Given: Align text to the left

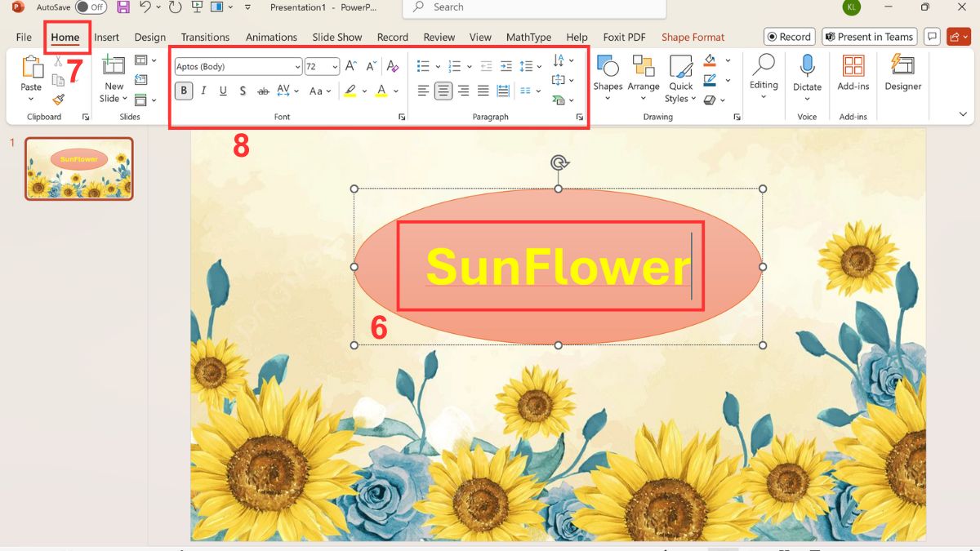Looking at the screenshot, I should pyautogui.click(x=424, y=91).
